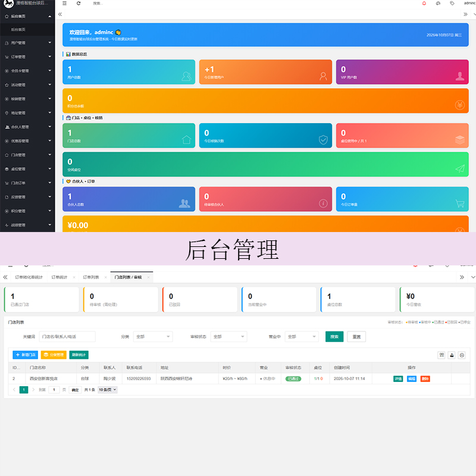The width and height of the screenshot is (476, 476).
Task: Click the green 搜索 button
Action: tap(334, 337)
